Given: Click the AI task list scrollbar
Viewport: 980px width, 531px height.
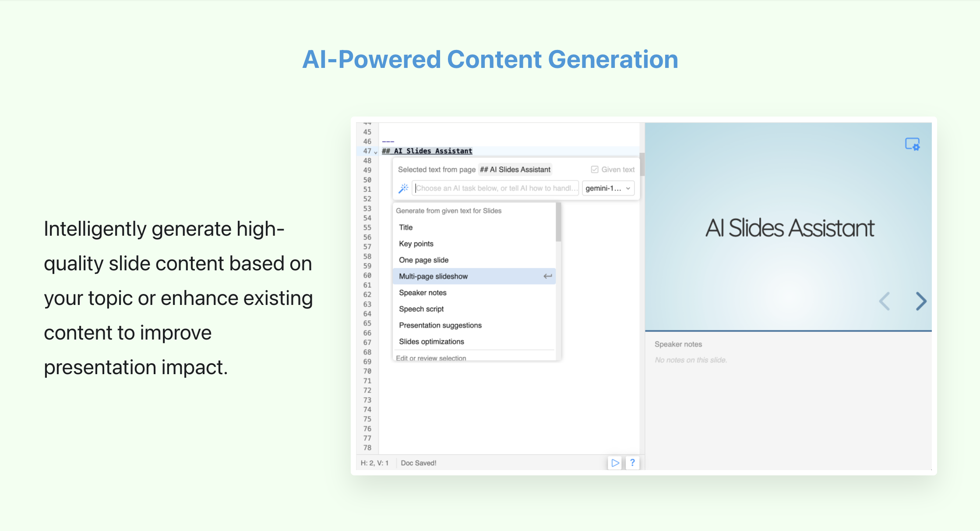Looking at the screenshot, I should tap(558, 223).
